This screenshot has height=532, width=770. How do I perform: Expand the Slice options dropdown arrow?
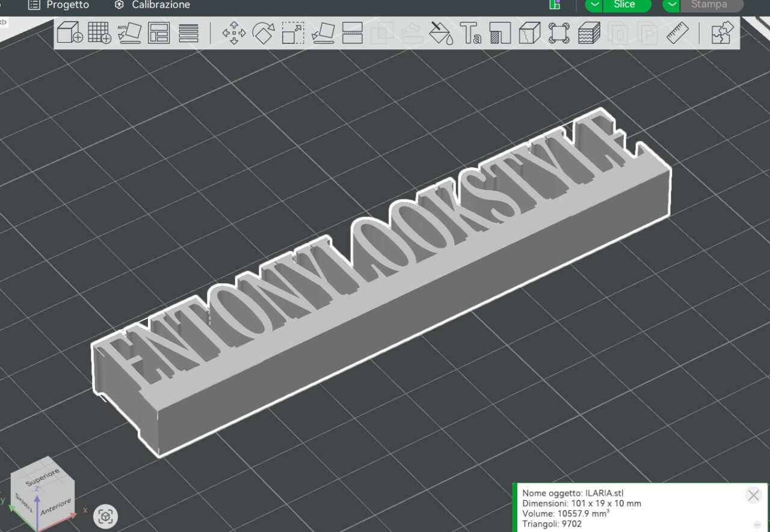pyautogui.click(x=594, y=5)
